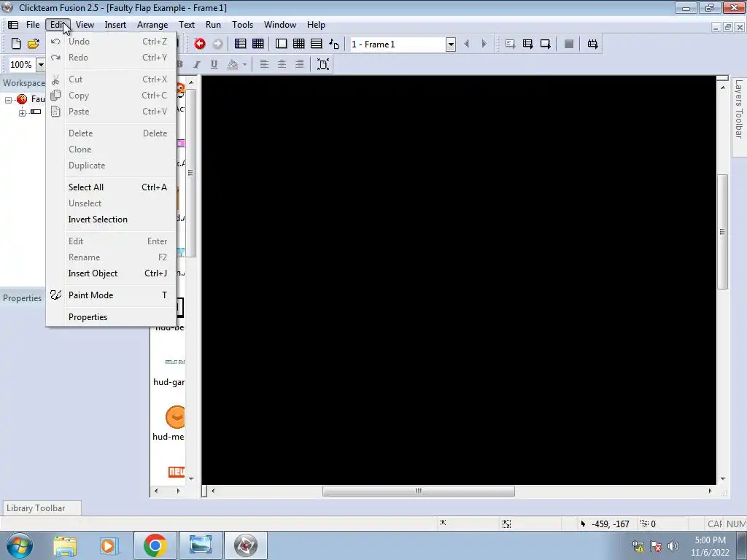
Task: Click the library list scroll down arrow
Action: point(191,478)
